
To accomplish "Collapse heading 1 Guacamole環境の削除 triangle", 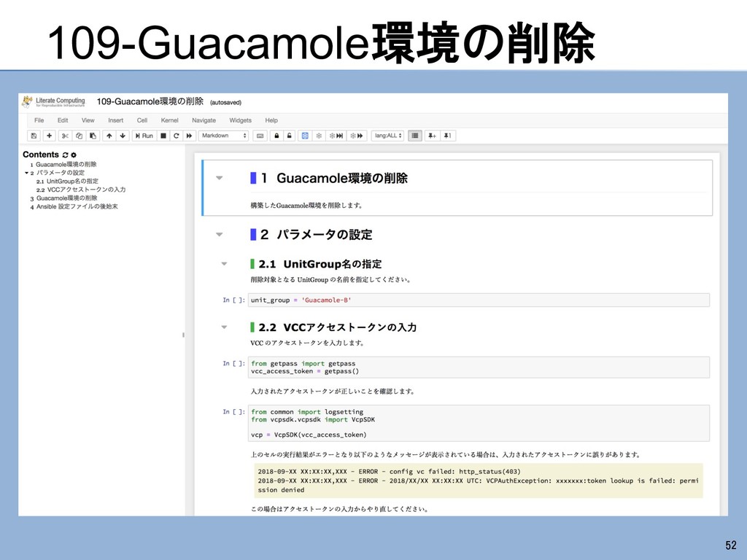I will pyautogui.click(x=219, y=178).
